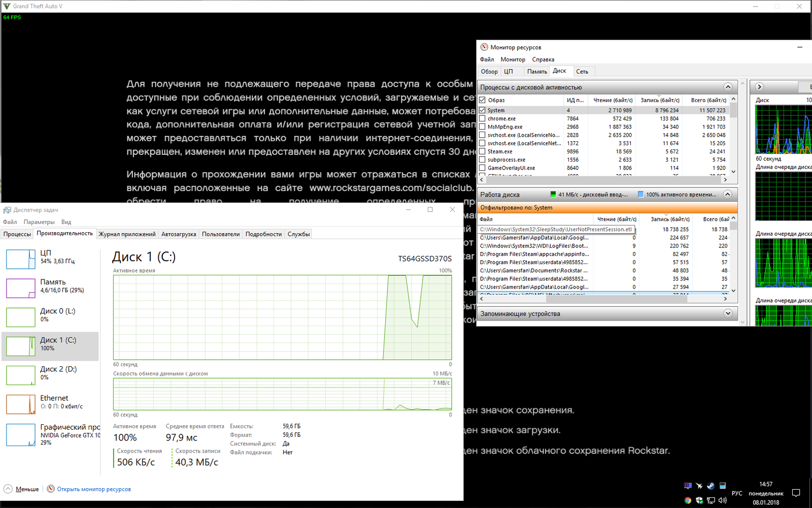Viewport: 812px width, 508px height.
Task: Switch to the Память tab in Resource Monitor
Action: pos(536,72)
